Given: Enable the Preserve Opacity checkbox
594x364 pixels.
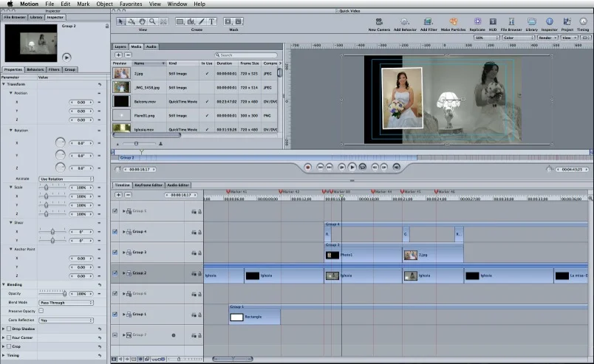Looking at the screenshot, I should pyautogui.click(x=41, y=311).
